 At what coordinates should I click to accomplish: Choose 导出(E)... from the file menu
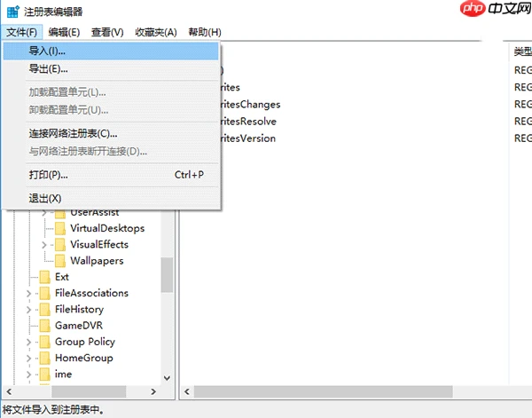pyautogui.click(x=111, y=69)
